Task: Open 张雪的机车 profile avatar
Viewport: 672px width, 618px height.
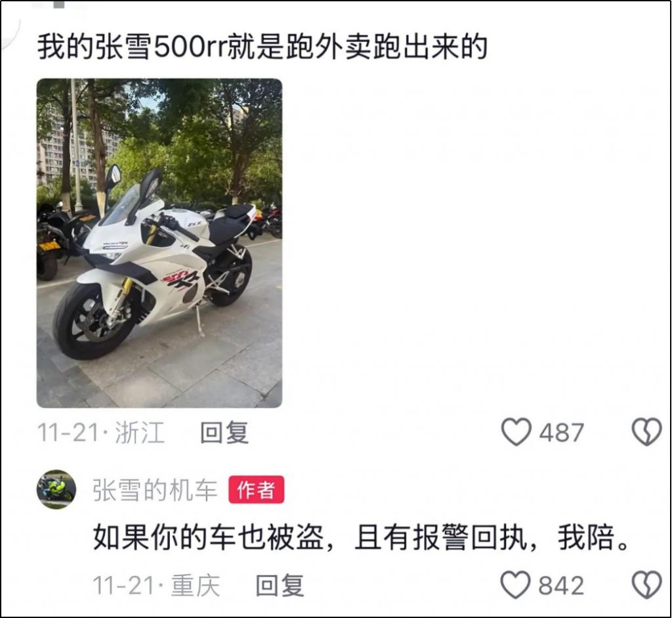Action: click(56, 489)
